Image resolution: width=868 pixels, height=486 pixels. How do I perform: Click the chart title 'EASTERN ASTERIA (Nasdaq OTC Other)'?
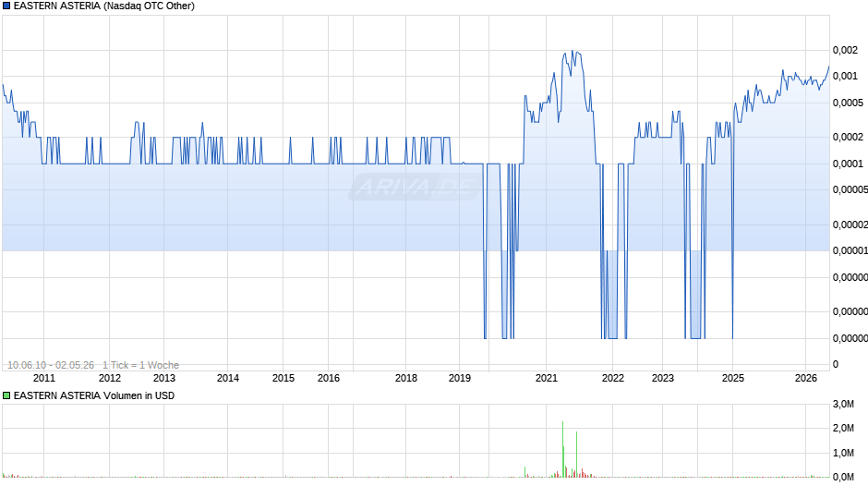point(104,6)
